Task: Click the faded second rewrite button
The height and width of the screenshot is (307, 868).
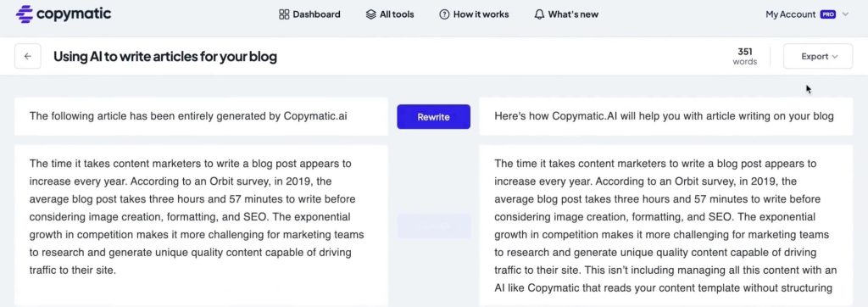Action: (x=433, y=226)
